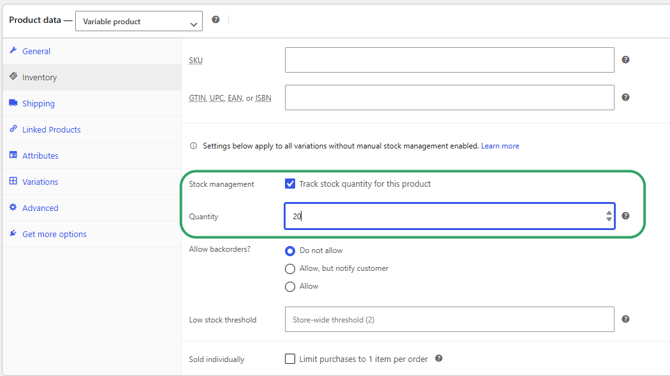Click the Allow backorders? label
The width and height of the screenshot is (670, 376).
click(x=220, y=249)
